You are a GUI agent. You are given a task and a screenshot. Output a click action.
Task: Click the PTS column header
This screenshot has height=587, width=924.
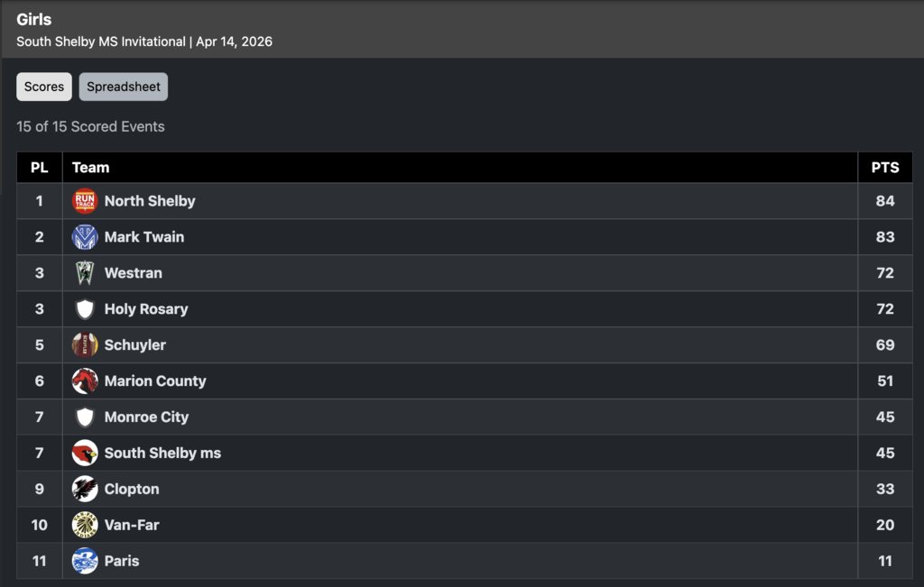pos(885,168)
